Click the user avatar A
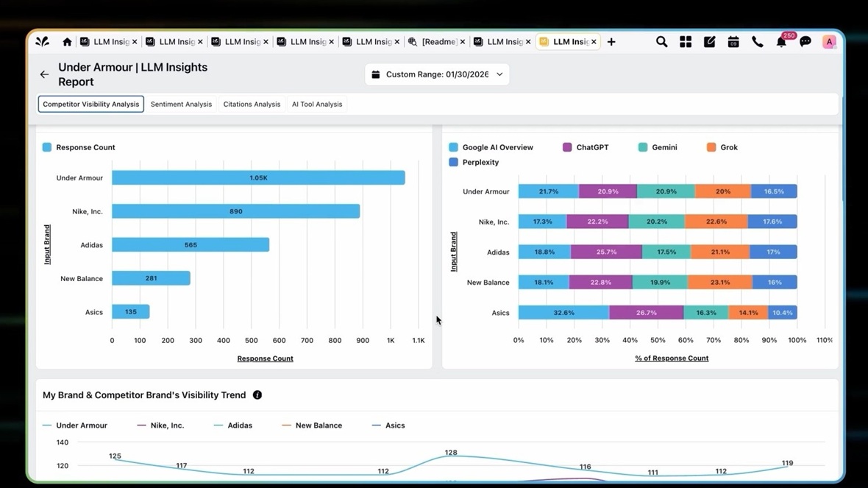Screen dimensions: 868x488 tap(829, 41)
